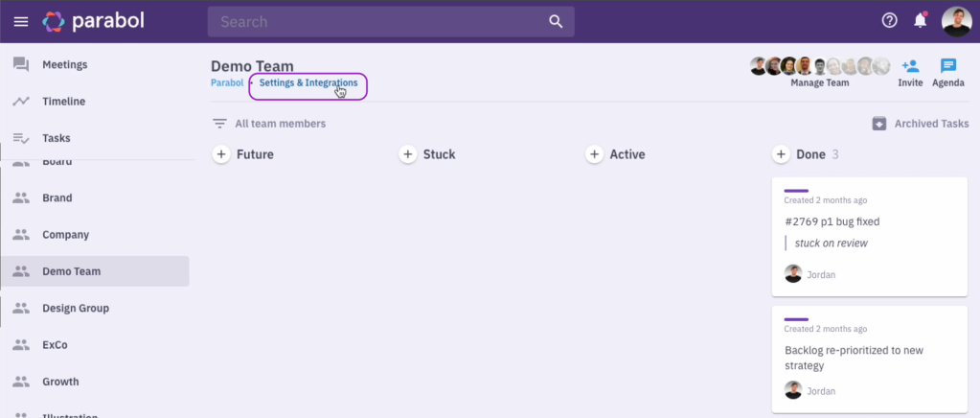Select Demo Team in sidebar
The width and height of the screenshot is (980, 418).
pyautogui.click(x=95, y=271)
